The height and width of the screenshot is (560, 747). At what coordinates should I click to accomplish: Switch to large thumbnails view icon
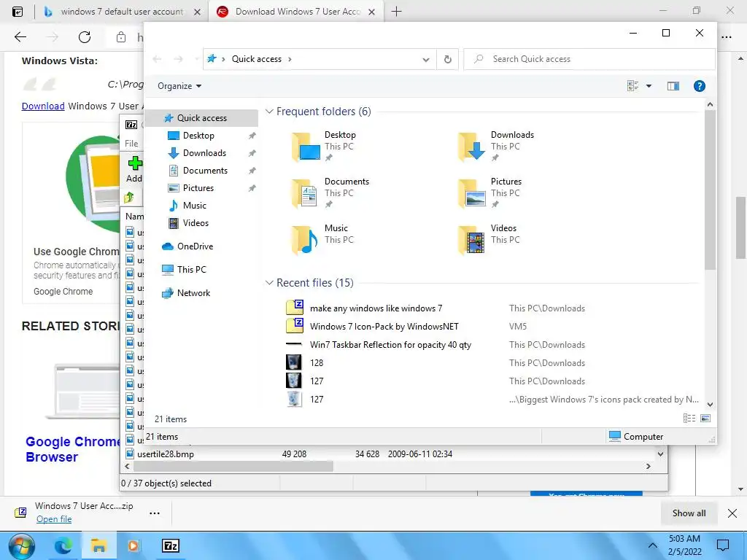click(705, 418)
